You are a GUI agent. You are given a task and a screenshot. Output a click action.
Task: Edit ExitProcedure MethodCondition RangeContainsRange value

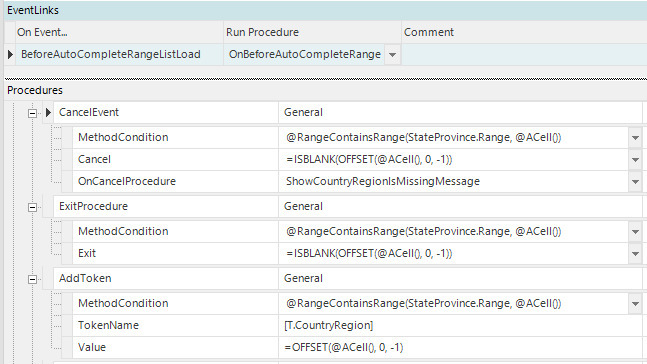[453, 232]
